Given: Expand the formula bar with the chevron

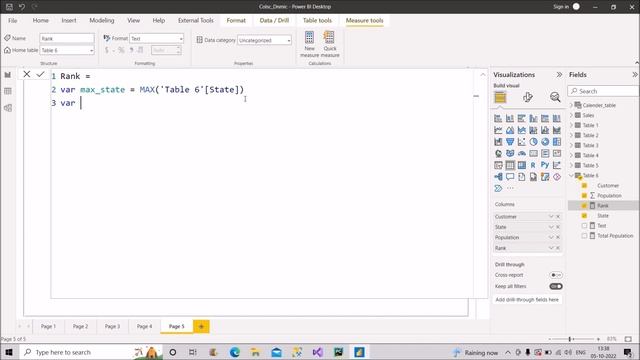Looking at the screenshot, I should click(483, 75).
